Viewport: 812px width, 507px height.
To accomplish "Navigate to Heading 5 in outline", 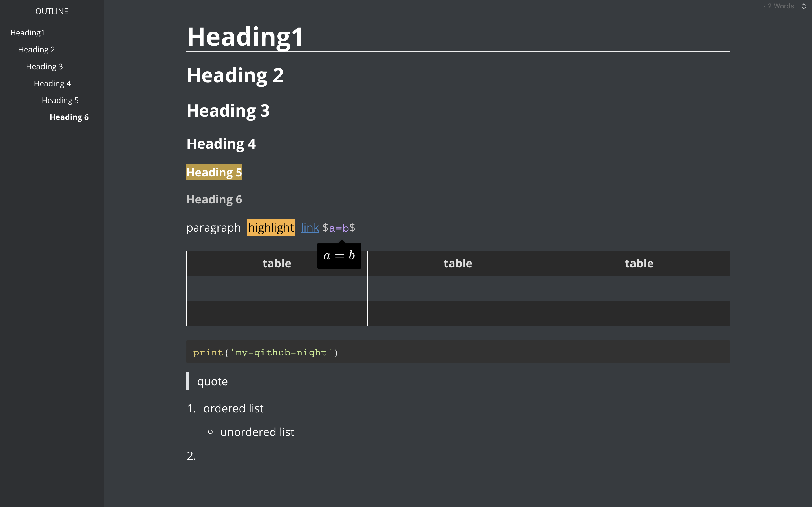I will [x=60, y=100].
